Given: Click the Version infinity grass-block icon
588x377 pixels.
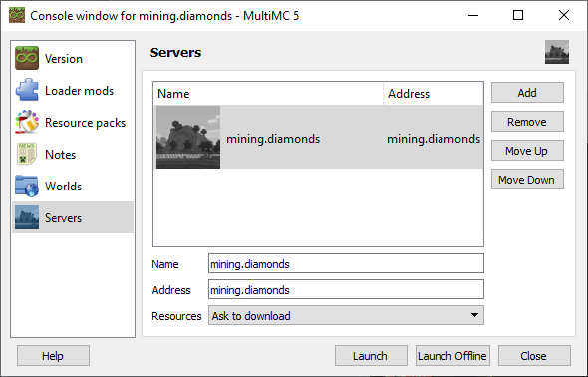Looking at the screenshot, I should [x=27, y=58].
